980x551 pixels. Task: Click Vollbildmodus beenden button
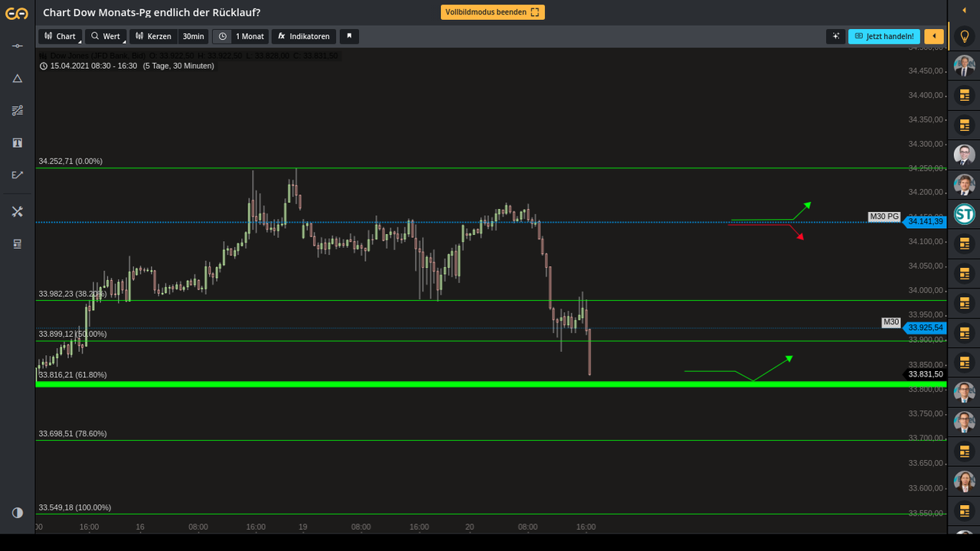(492, 12)
